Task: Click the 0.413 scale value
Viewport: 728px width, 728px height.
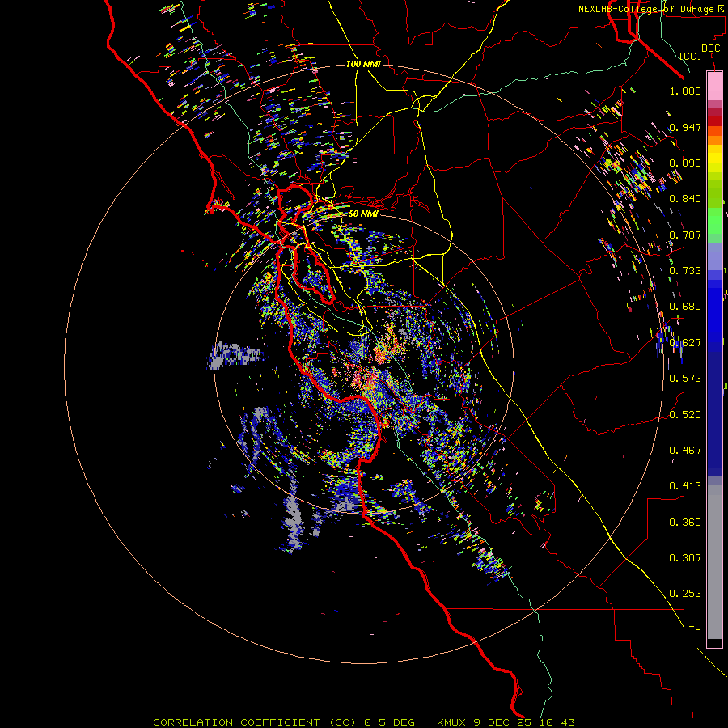Action: point(685,486)
